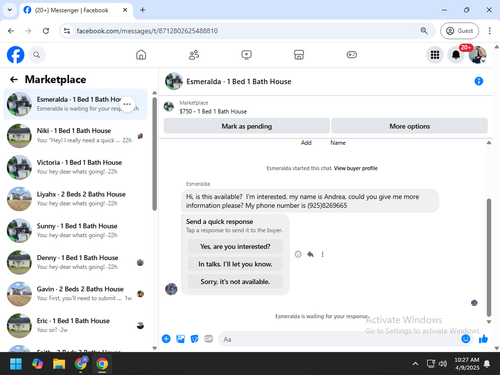Open the Guest profile button
The width and height of the screenshot is (500, 375).
[x=459, y=31]
